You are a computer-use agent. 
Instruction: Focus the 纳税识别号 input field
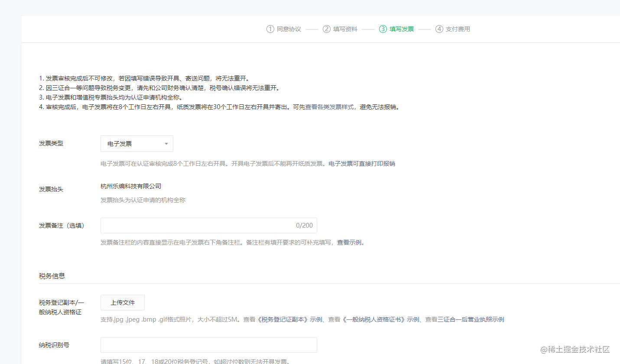(x=209, y=345)
